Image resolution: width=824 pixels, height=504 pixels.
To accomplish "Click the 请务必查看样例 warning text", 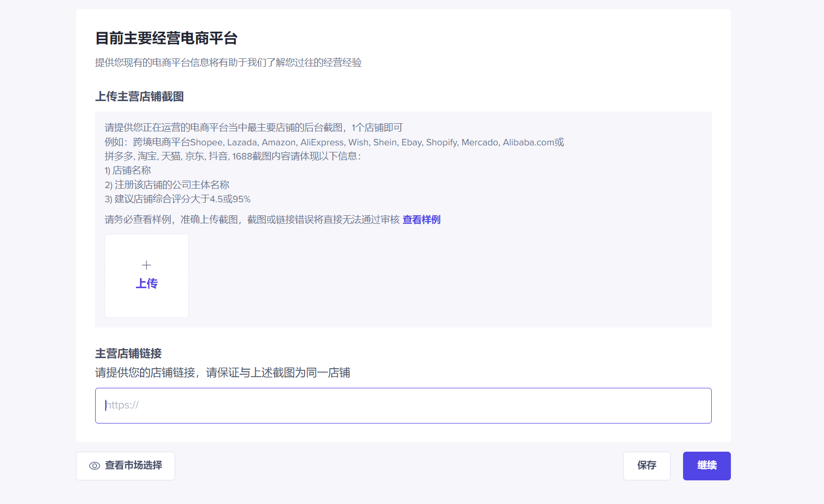I will click(252, 220).
